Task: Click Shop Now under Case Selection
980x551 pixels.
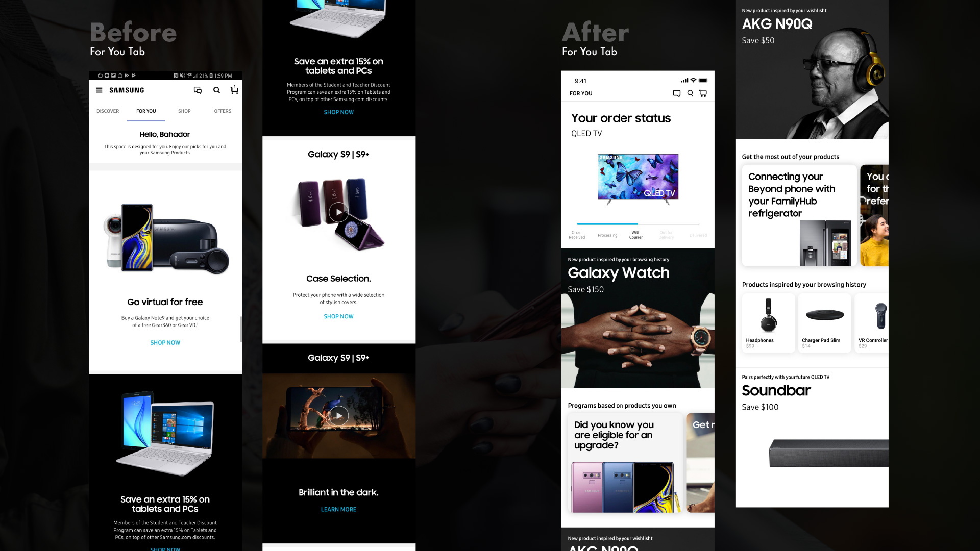Action: click(338, 316)
